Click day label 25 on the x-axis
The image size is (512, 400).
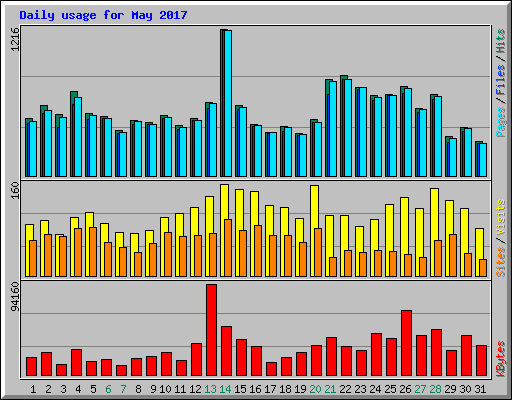390,389
